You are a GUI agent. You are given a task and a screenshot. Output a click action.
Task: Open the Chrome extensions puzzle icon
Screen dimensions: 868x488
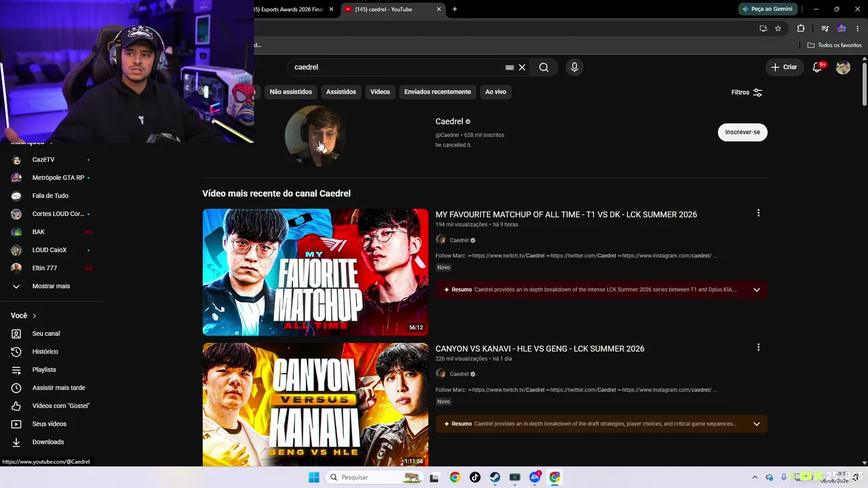[801, 28]
